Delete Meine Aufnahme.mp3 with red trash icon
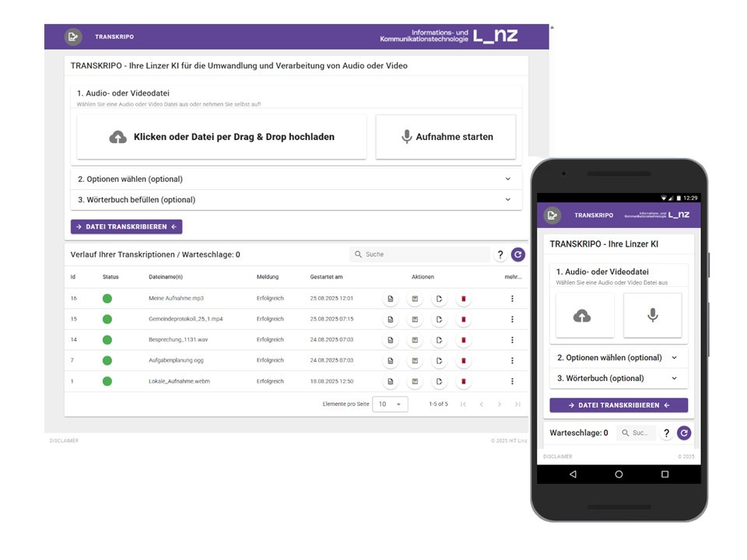 464,299
